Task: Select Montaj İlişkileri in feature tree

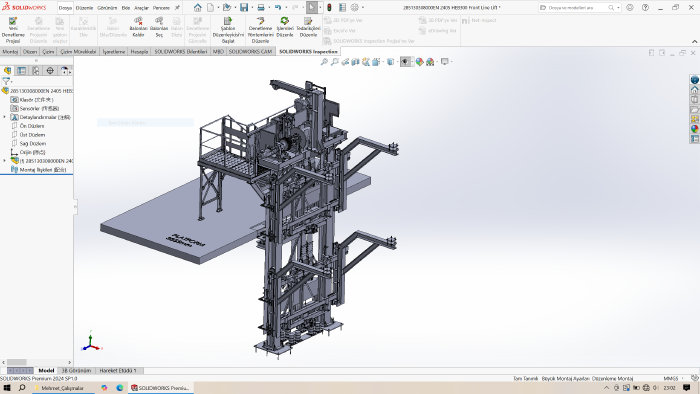Action: 42,170
